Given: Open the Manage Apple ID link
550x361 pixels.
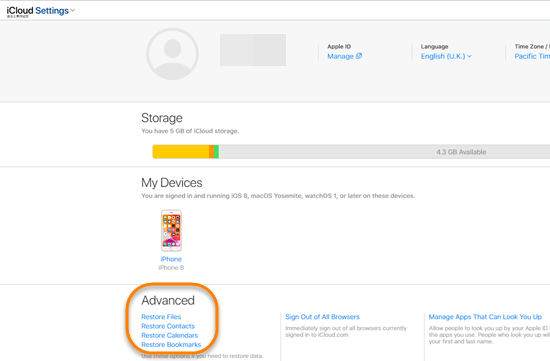Looking at the screenshot, I should point(344,56).
